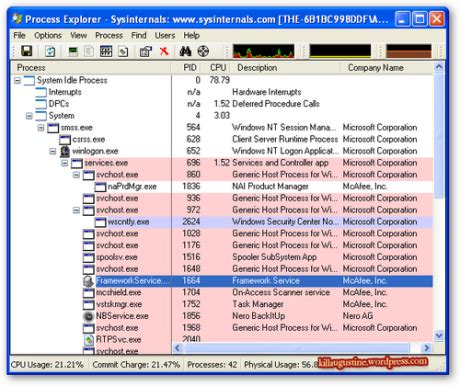
Task: Open the Options menu
Action: click(x=48, y=35)
